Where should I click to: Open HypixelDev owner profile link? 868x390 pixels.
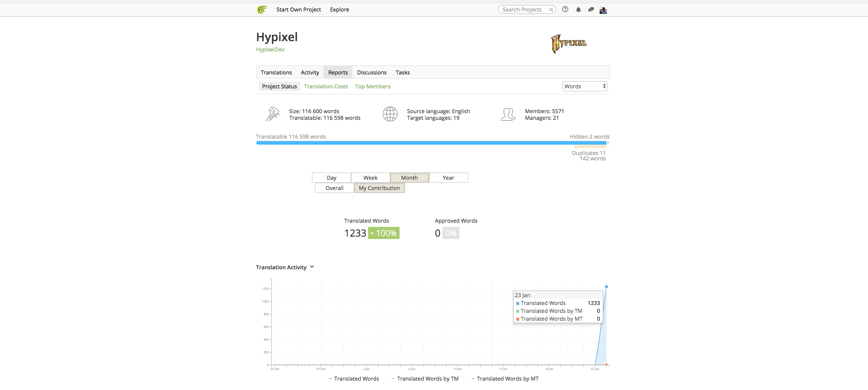click(x=270, y=50)
